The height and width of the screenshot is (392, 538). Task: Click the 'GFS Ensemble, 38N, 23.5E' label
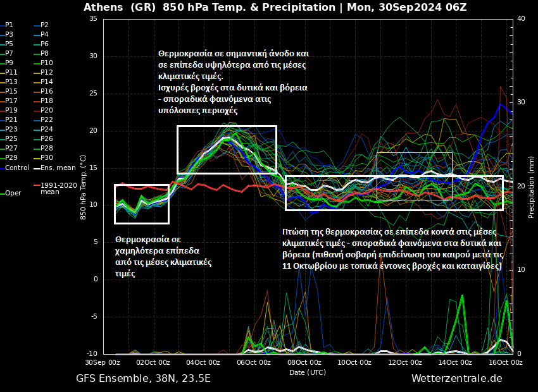pos(143,379)
